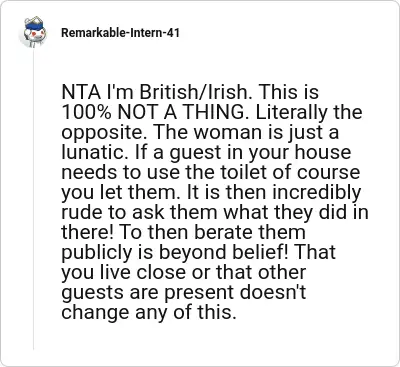Click the phrase berate them publicly
Image resolution: width=400 pixels, height=367 pixels.
click(183, 243)
